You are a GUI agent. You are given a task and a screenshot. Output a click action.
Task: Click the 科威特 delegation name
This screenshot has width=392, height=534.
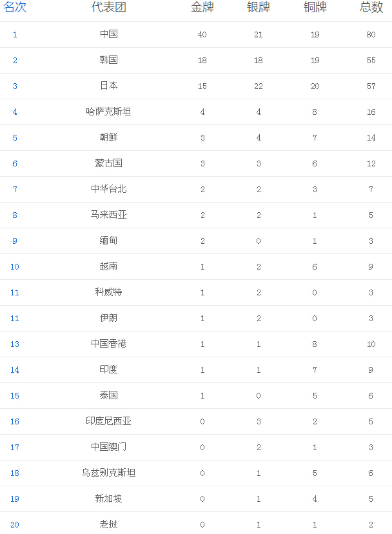(108, 292)
